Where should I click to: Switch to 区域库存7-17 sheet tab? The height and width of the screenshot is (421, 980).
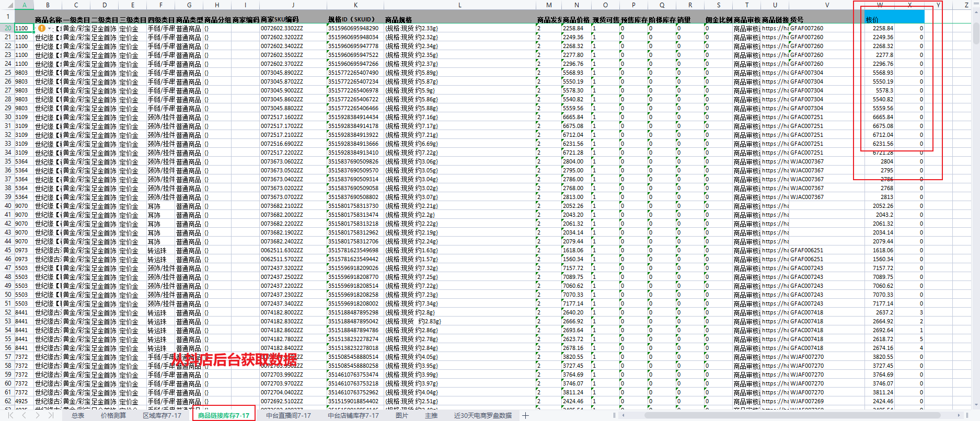click(162, 416)
